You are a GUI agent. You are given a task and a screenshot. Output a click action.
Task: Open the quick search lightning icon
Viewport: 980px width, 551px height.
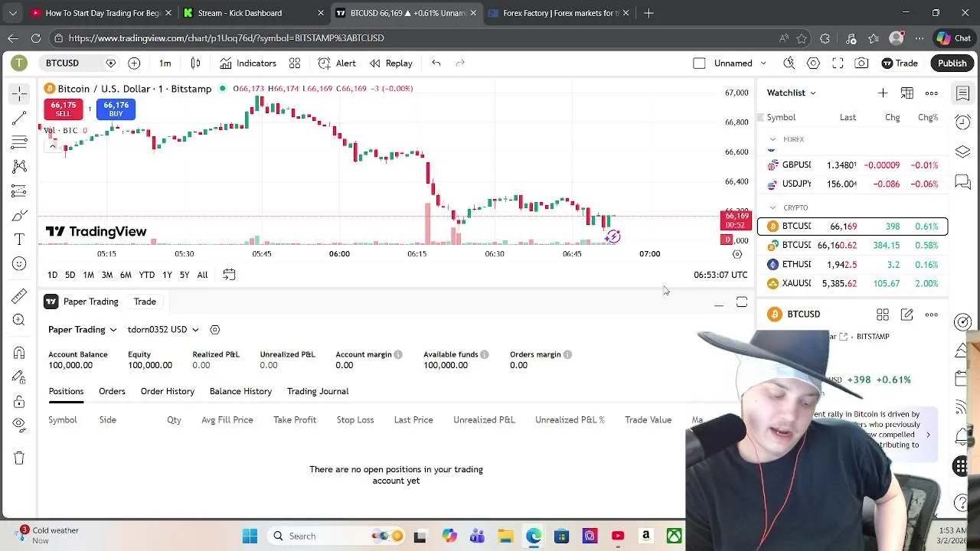tap(789, 64)
